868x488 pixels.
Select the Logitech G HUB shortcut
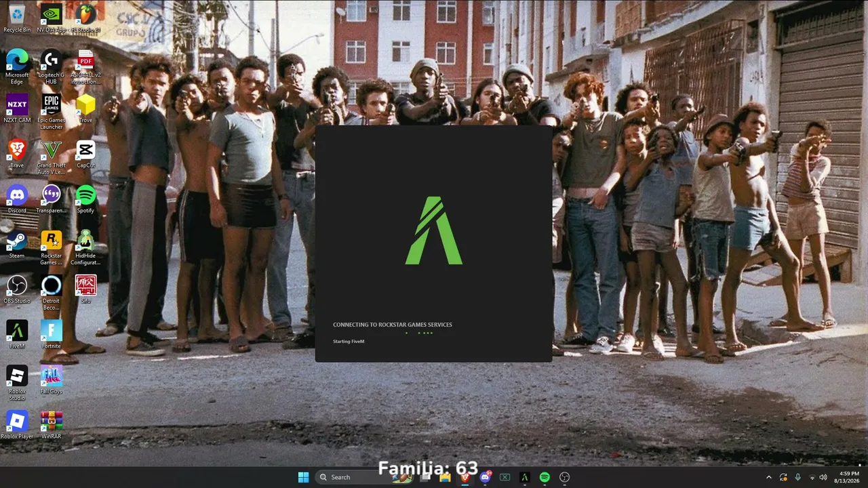pos(52,66)
